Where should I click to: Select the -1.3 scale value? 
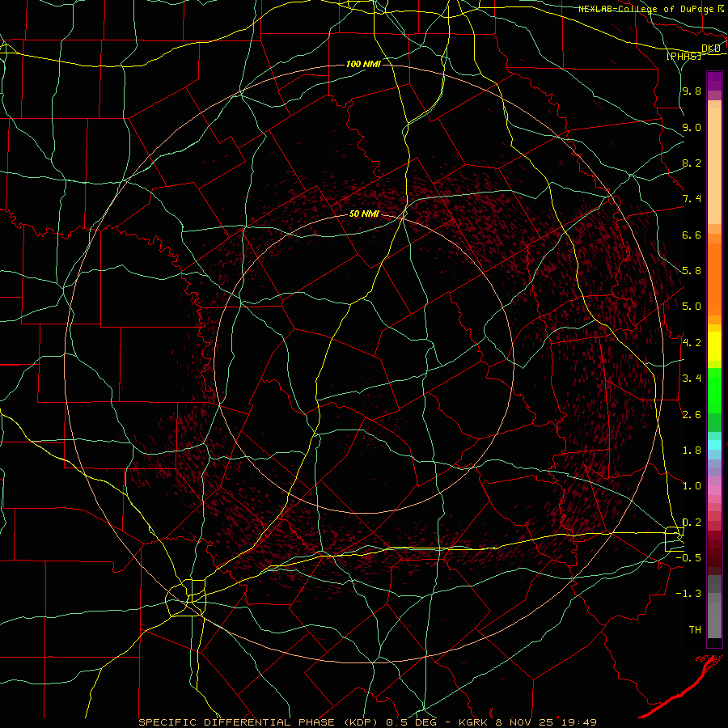[688, 594]
